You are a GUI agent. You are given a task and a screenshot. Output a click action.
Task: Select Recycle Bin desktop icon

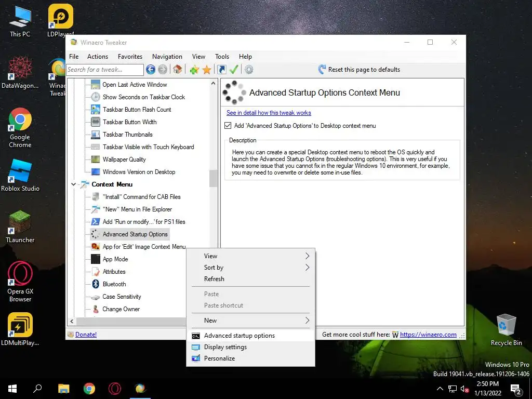pos(506,330)
